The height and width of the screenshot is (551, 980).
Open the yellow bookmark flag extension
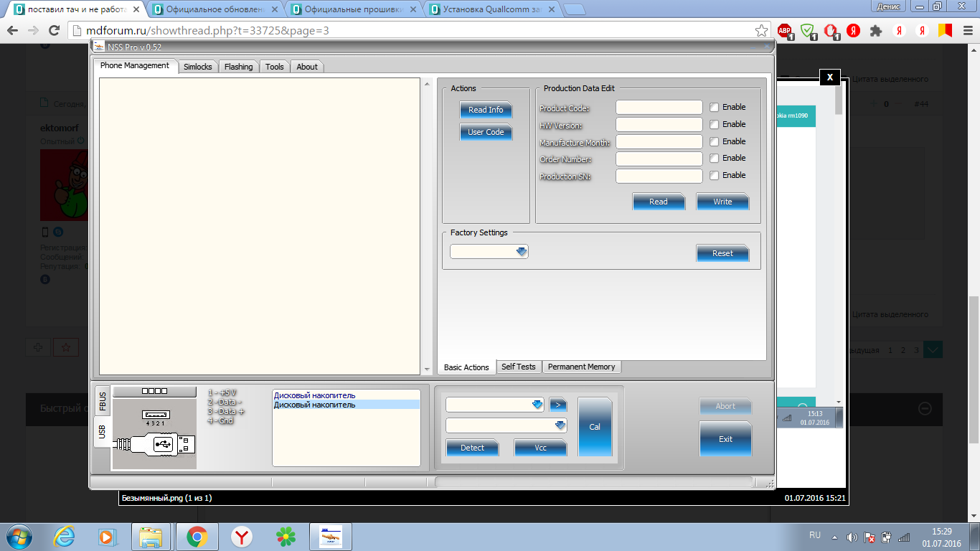(x=946, y=31)
